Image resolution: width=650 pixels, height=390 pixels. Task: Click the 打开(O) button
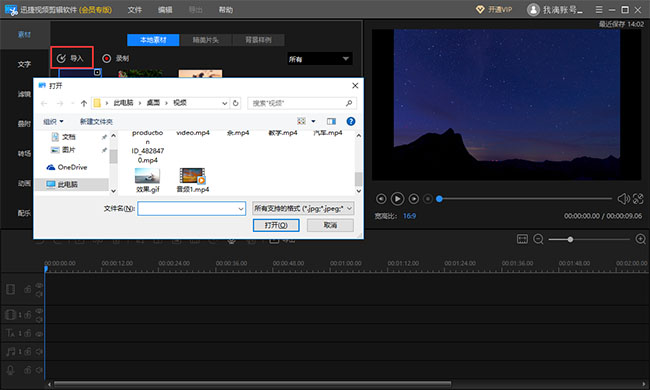point(276,225)
